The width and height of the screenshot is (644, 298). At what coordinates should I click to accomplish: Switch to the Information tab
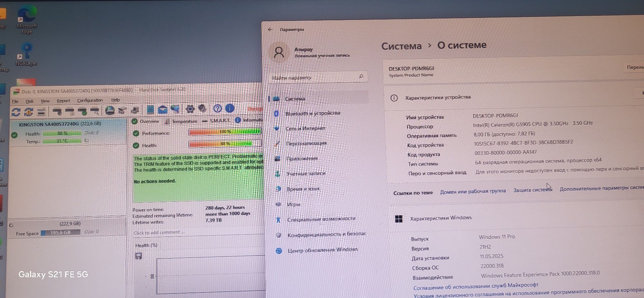tap(249, 120)
